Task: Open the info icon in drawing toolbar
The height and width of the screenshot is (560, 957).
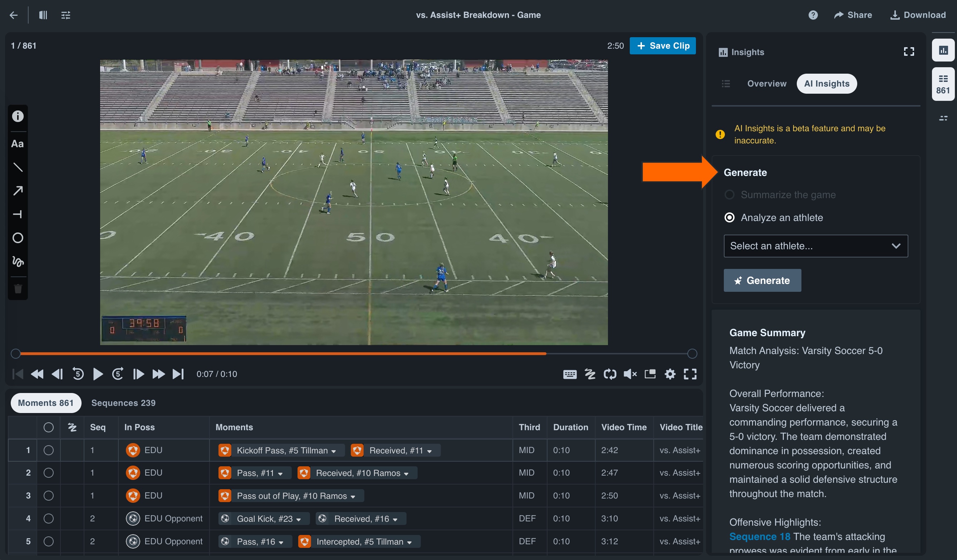Action: tap(18, 116)
